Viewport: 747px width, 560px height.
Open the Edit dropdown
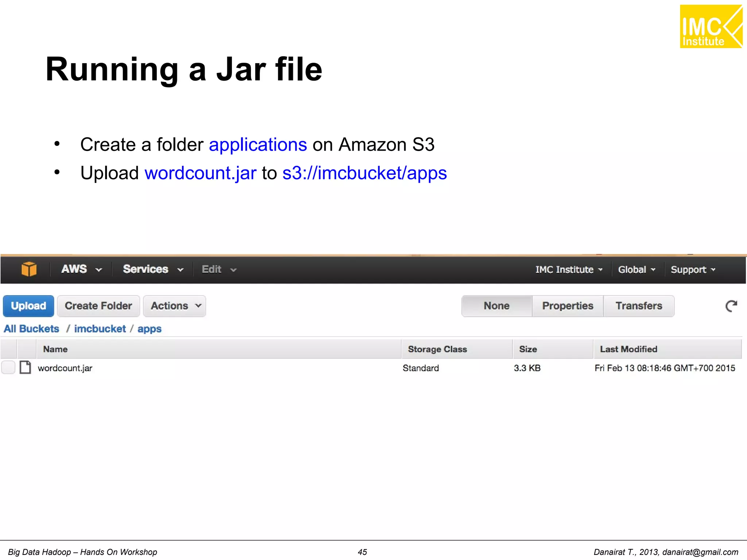coord(219,269)
